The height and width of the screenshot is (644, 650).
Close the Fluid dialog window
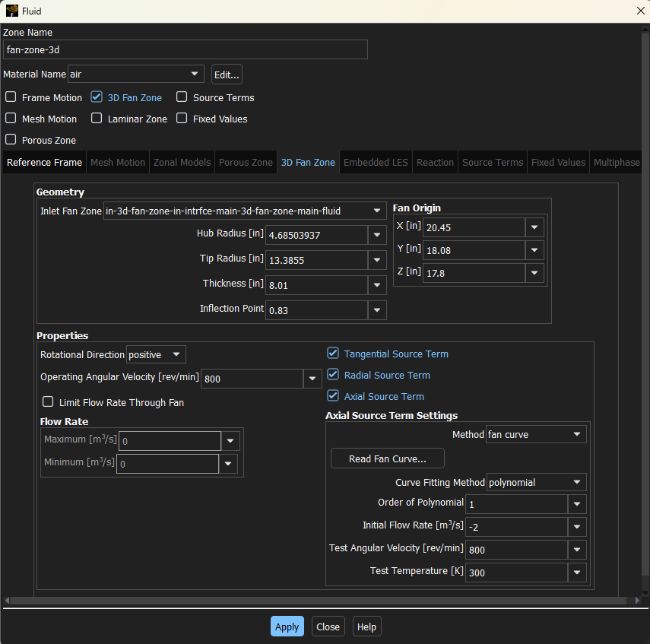tap(639, 11)
